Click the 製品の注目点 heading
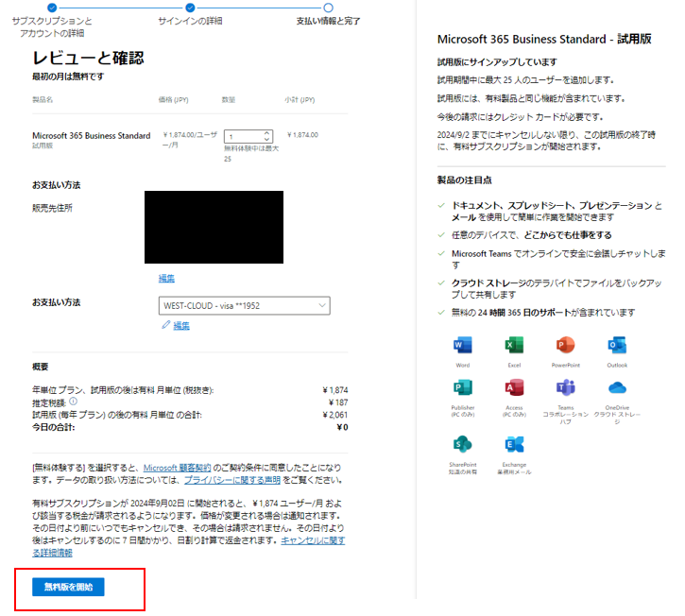The width and height of the screenshot is (685, 616). (465, 180)
